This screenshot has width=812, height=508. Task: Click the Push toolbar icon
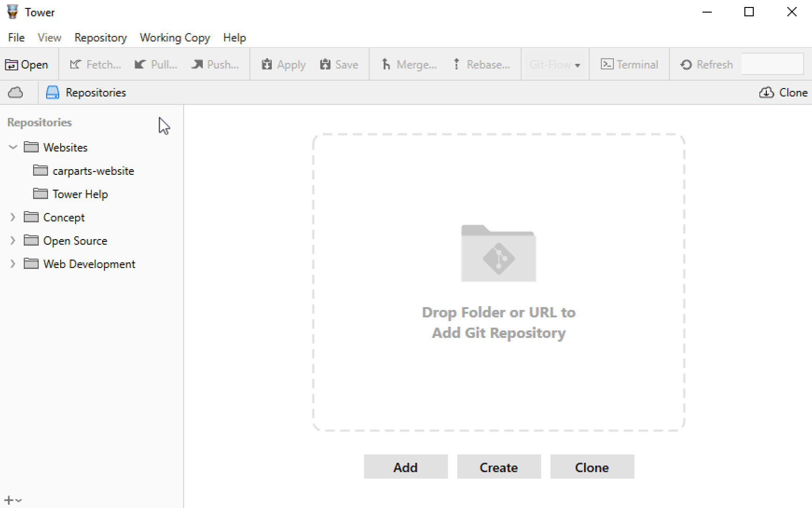(197, 65)
